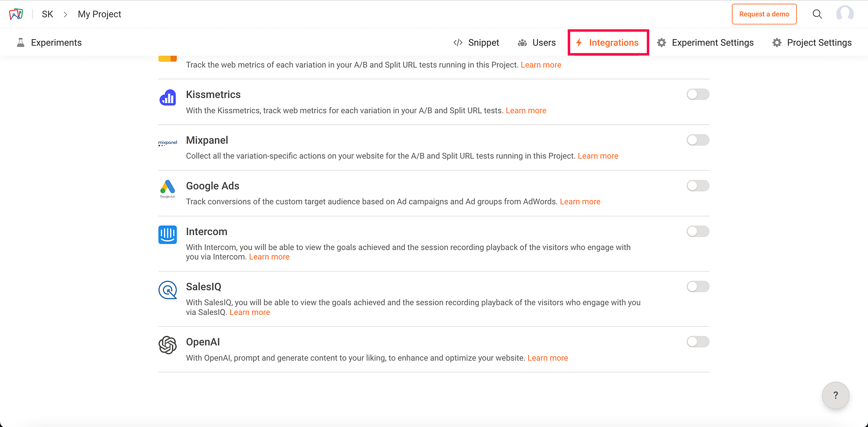868x427 pixels.
Task: Open the My Project breadcrumb
Action: click(x=99, y=14)
